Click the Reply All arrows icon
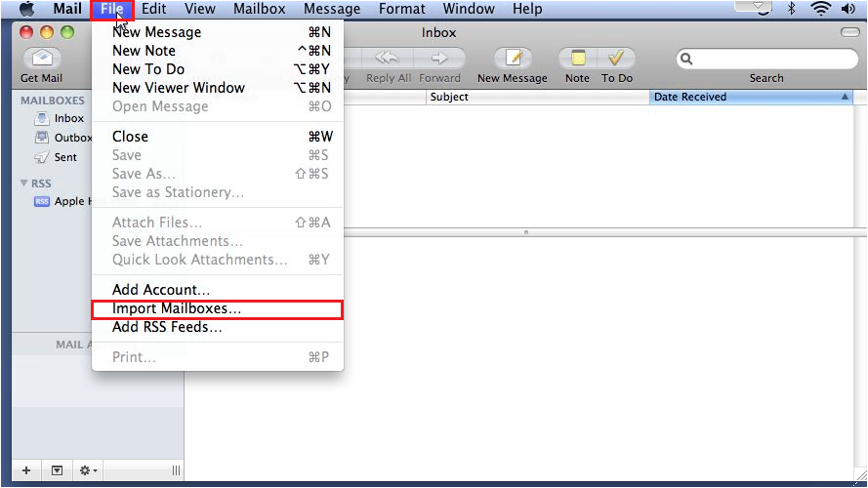Screen dimensions: 868x488 pos(387,59)
